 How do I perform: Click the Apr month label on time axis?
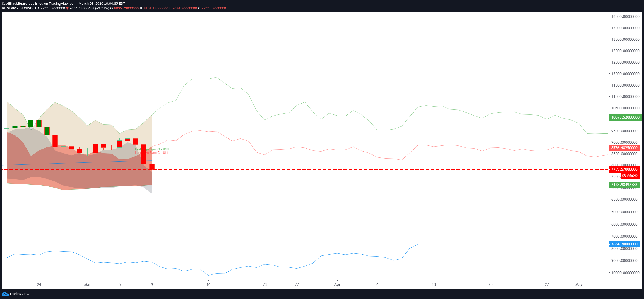coord(337,284)
